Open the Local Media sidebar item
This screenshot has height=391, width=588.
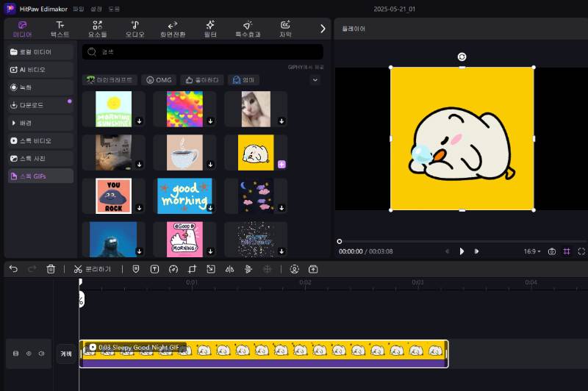tap(40, 51)
